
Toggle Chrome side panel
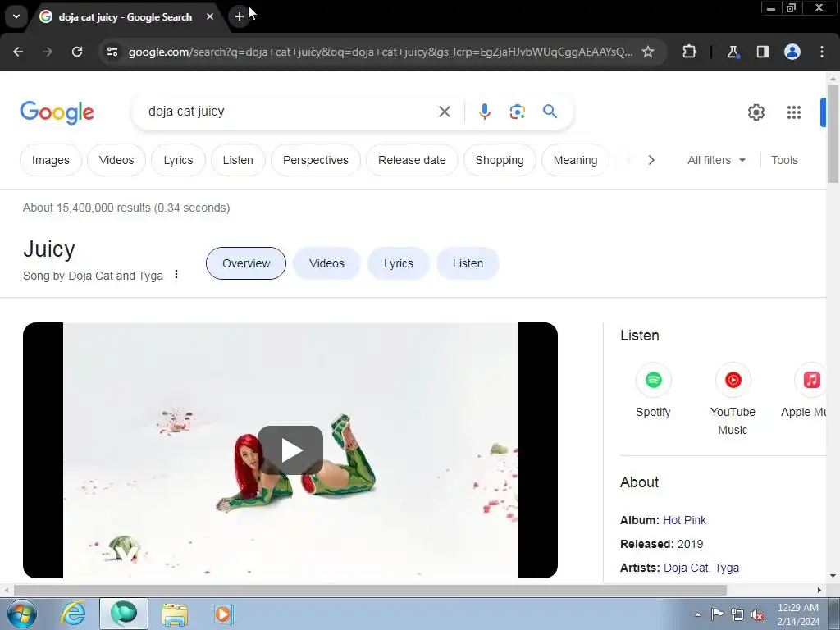pos(762,52)
